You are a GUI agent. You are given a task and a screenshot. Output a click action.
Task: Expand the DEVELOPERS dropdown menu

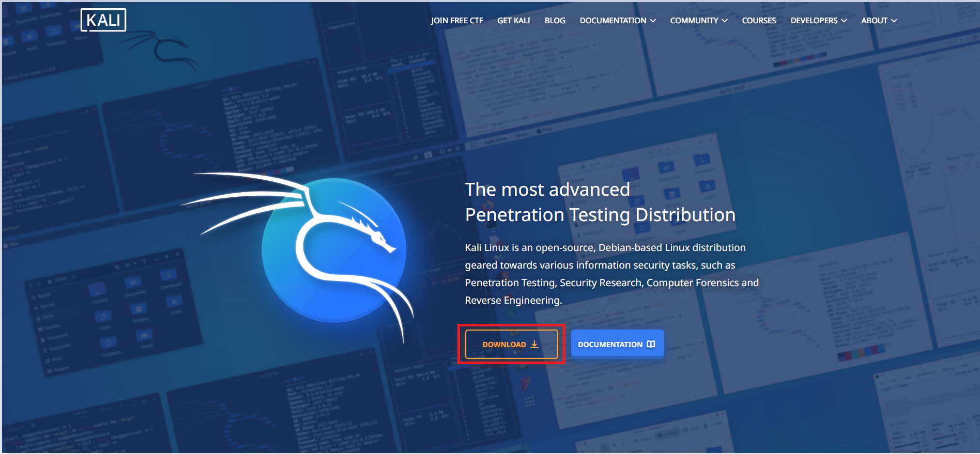coord(819,21)
